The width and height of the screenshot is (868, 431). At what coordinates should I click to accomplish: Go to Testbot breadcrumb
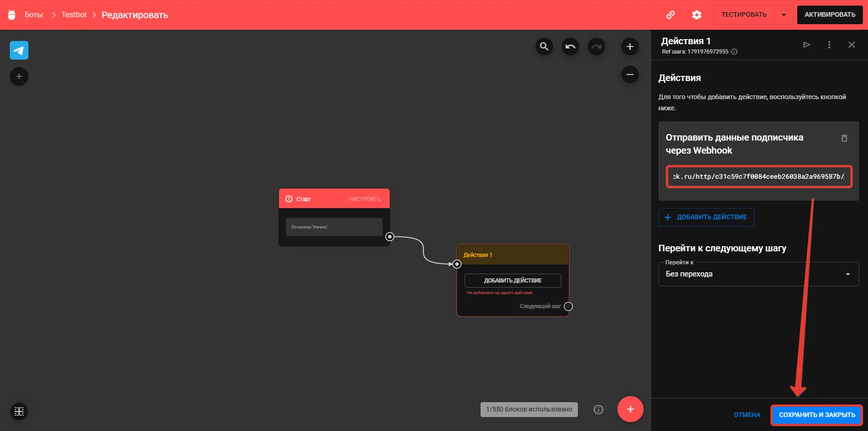pos(74,15)
